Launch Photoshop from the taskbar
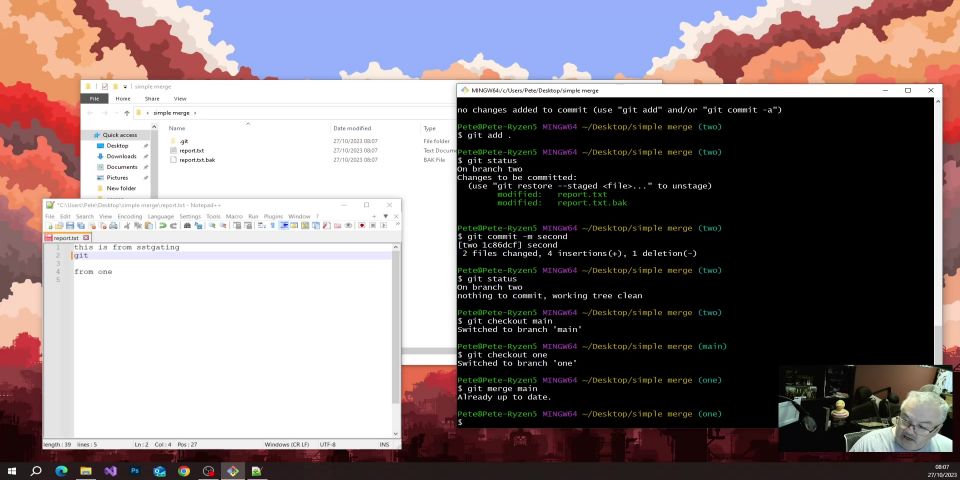The image size is (960, 480). click(x=134, y=470)
